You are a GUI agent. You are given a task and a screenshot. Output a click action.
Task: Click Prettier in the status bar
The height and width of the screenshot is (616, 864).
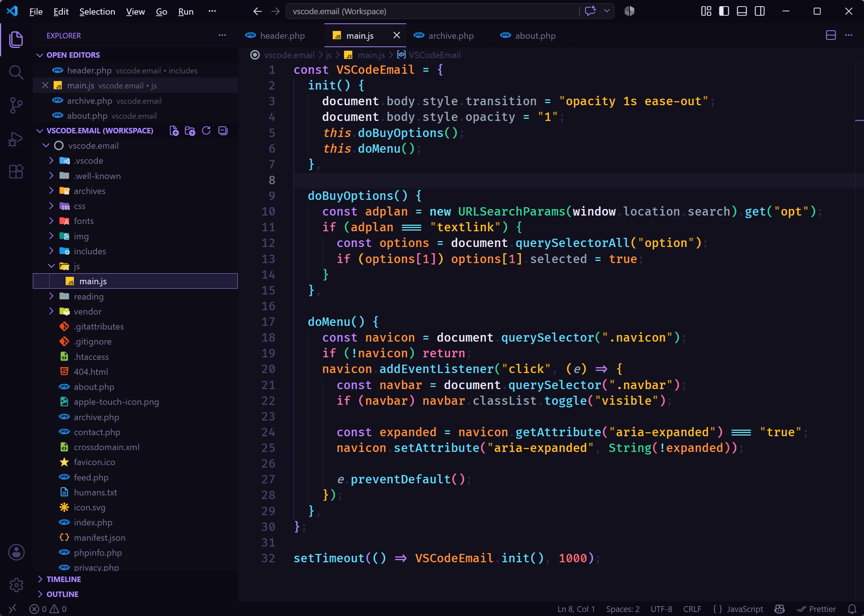[816, 609]
